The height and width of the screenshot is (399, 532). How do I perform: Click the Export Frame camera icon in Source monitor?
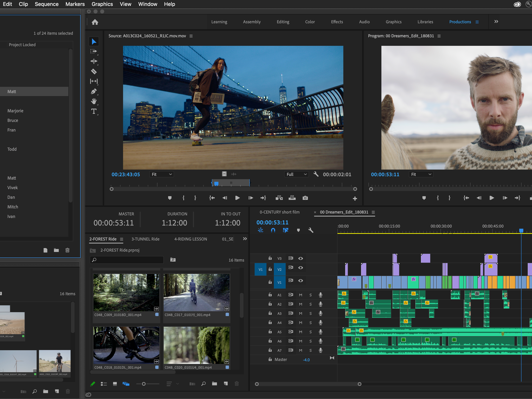coord(305,198)
